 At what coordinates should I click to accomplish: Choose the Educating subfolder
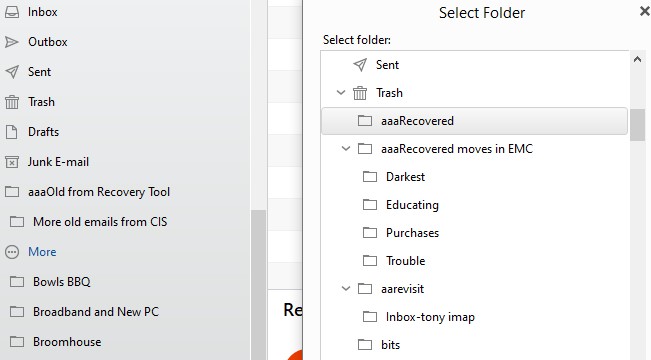[412, 205]
